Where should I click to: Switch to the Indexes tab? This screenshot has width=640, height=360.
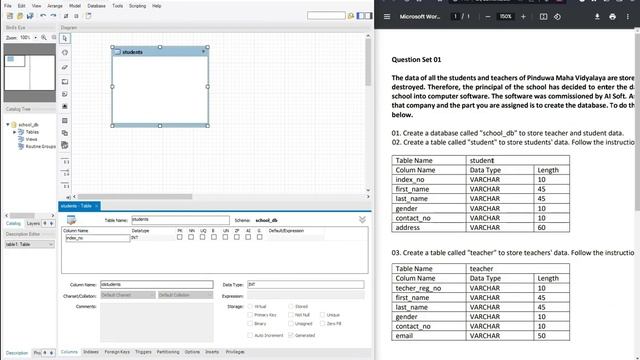91,352
